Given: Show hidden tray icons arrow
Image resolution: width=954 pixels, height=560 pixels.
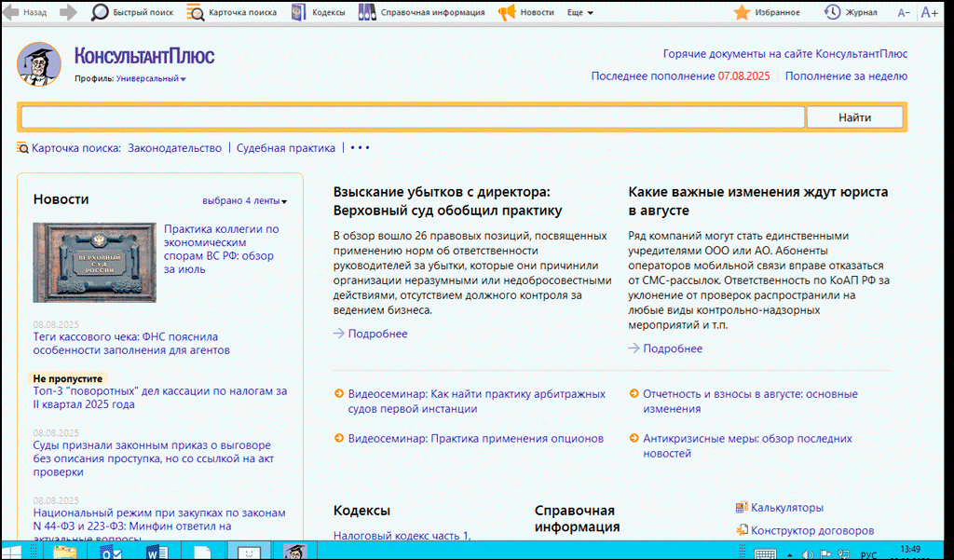Looking at the screenshot, I should click(x=790, y=555).
